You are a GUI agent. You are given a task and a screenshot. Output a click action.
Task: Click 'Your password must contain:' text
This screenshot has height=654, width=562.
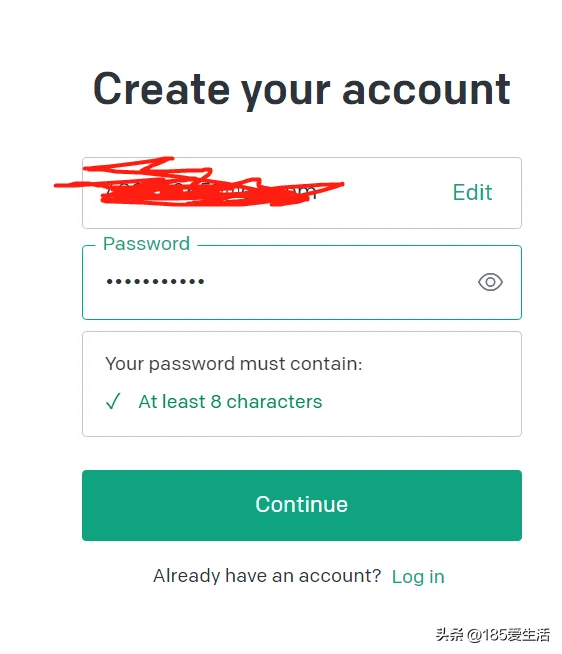click(x=234, y=364)
